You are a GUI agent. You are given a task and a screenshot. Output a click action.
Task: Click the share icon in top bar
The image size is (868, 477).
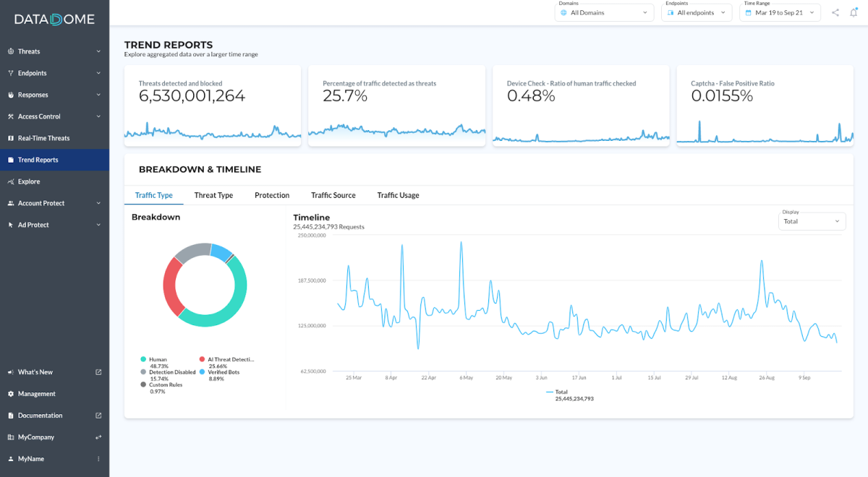(x=835, y=12)
